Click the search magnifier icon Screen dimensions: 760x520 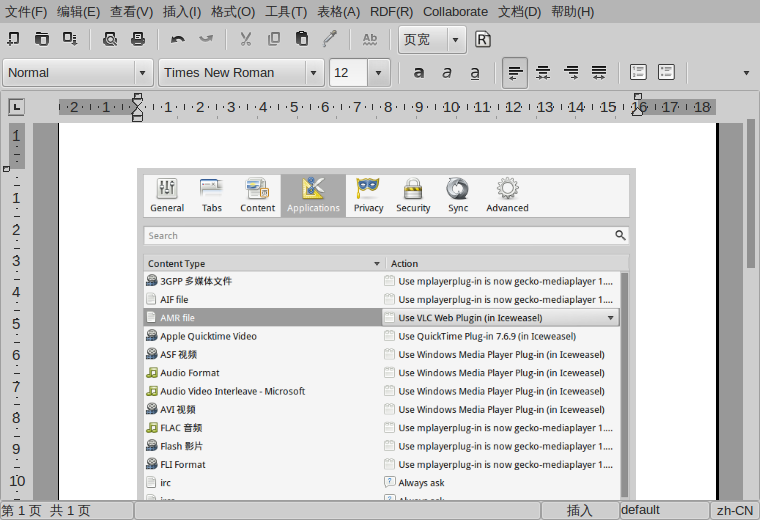tap(620, 236)
